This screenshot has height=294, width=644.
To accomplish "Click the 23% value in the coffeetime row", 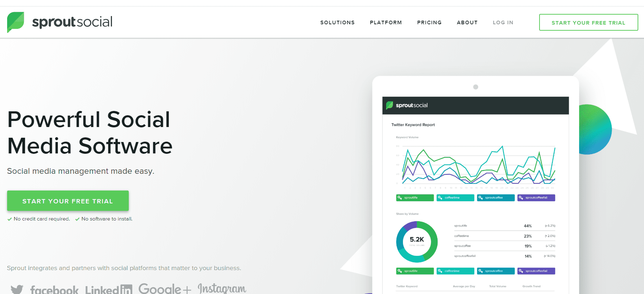I will tap(528, 236).
